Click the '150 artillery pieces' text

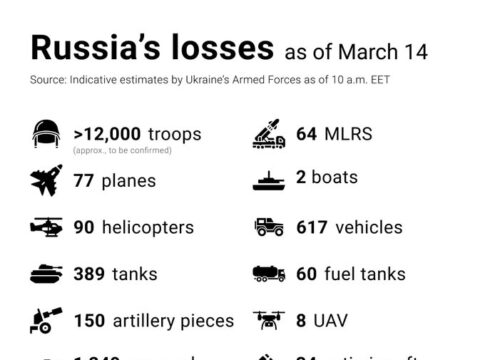click(154, 321)
